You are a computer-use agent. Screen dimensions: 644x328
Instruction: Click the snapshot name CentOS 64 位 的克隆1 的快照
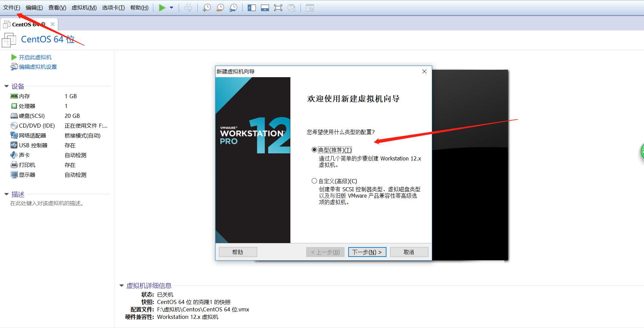pyautogui.click(x=194, y=302)
